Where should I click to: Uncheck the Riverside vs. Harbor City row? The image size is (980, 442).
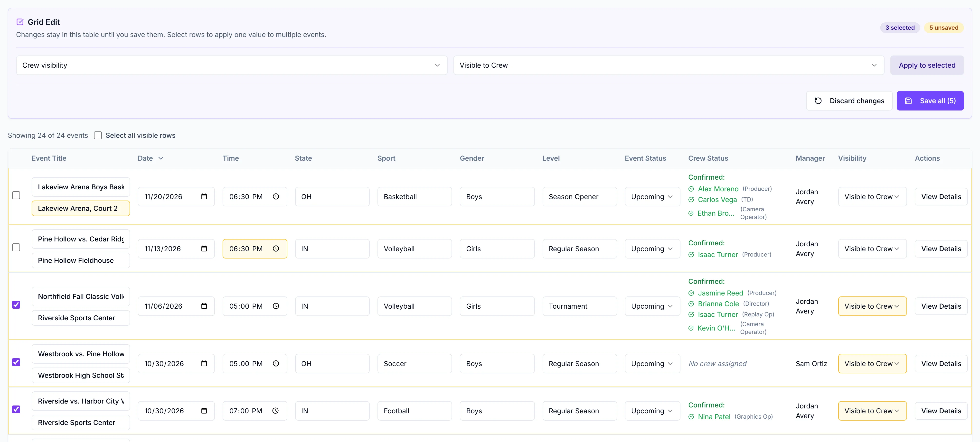click(x=16, y=409)
